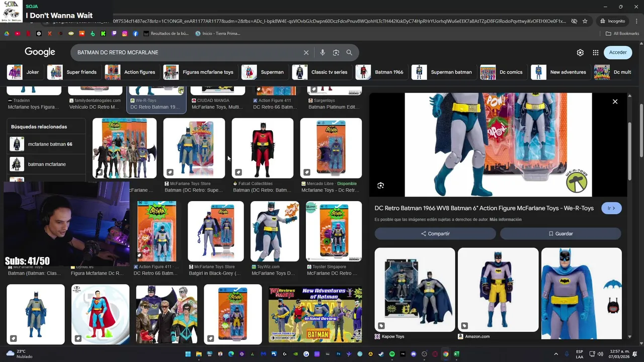Open related search batman mcfarlane
644x362 pixels.
tap(46, 164)
